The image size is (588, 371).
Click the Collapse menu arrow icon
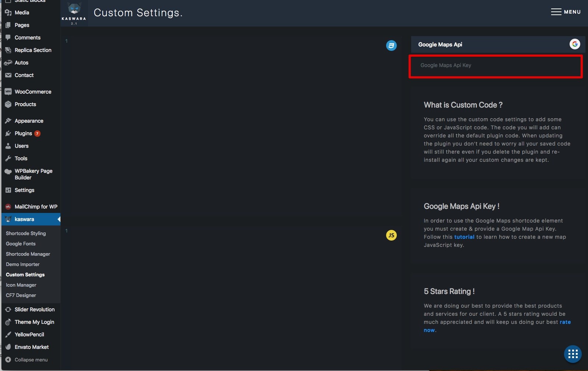[8, 360]
